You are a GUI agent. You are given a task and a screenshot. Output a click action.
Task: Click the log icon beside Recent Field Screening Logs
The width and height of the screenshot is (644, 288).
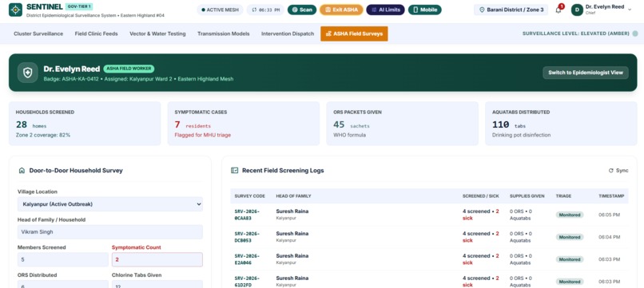point(235,170)
